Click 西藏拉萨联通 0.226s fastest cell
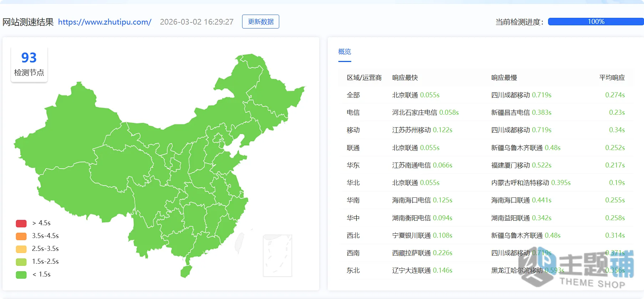The width and height of the screenshot is (644, 299). pos(422,253)
